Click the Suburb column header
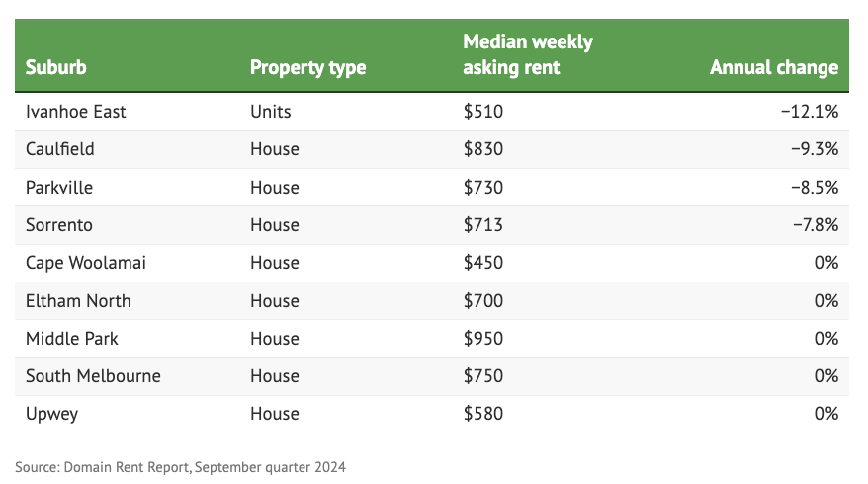Image resolution: width=868 pixels, height=484 pixels. (x=55, y=68)
